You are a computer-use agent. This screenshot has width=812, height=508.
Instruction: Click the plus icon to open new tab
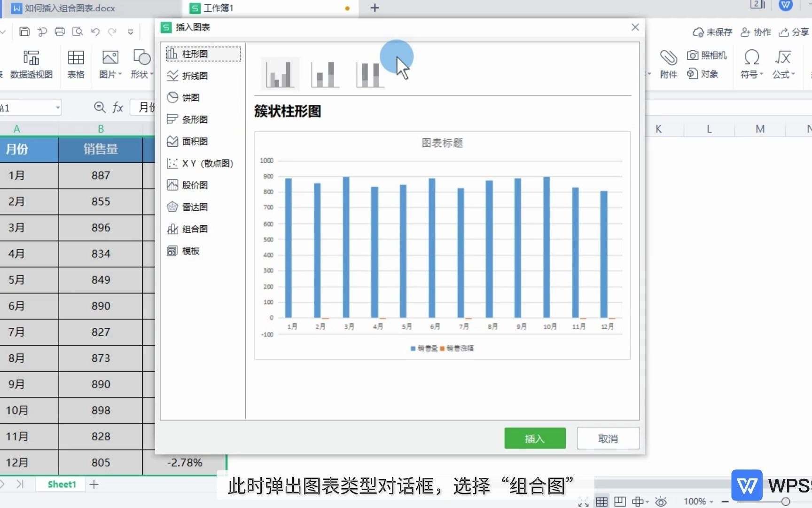click(375, 8)
